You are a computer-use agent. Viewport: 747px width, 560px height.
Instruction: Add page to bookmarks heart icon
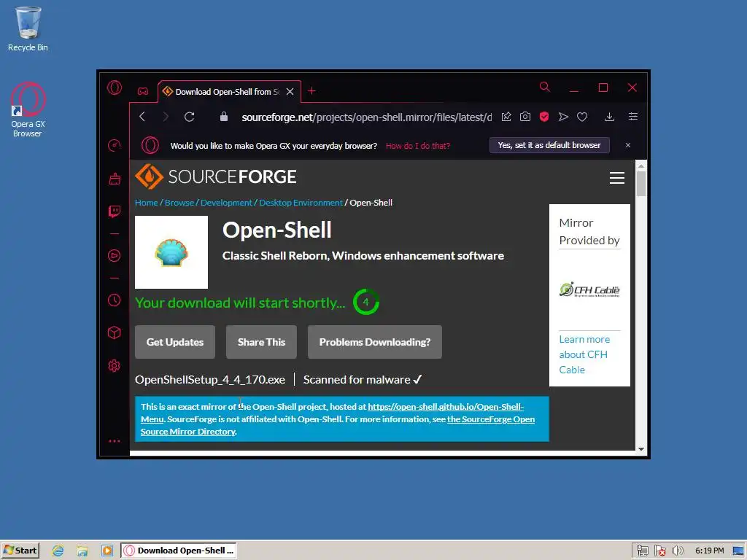tap(582, 117)
